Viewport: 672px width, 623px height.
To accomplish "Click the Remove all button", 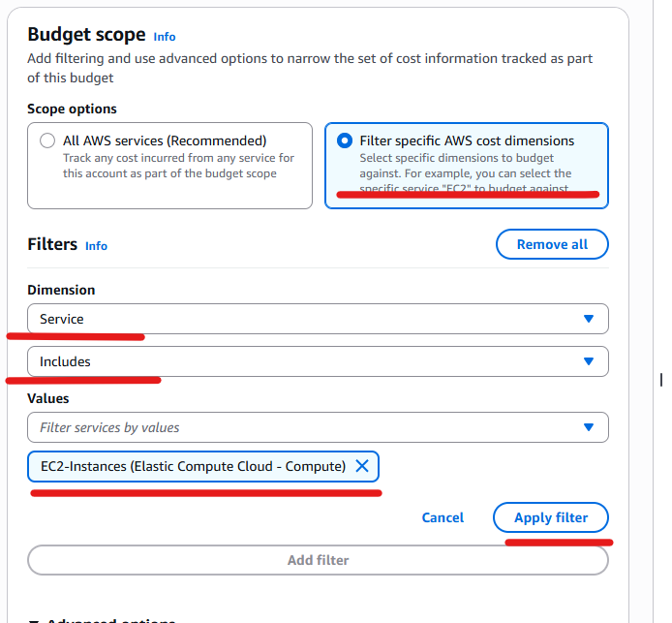I will (552, 244).
